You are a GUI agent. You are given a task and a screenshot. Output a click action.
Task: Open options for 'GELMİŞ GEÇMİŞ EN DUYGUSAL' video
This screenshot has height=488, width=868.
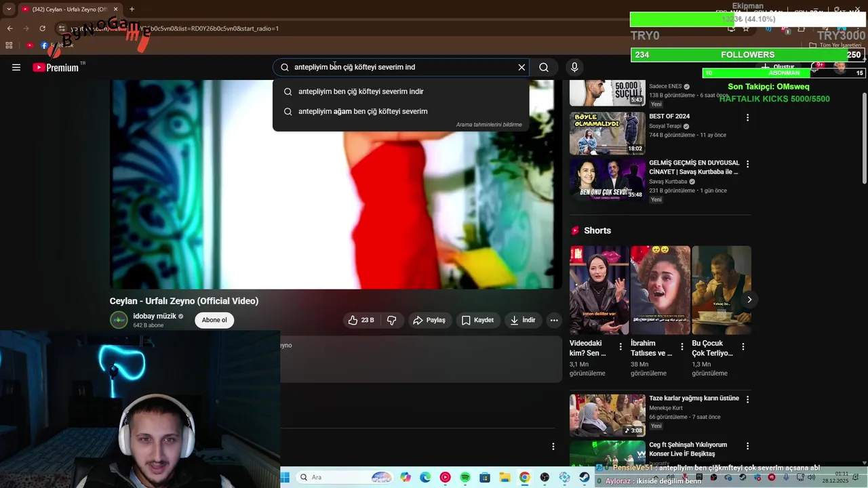tap(747, 164)
